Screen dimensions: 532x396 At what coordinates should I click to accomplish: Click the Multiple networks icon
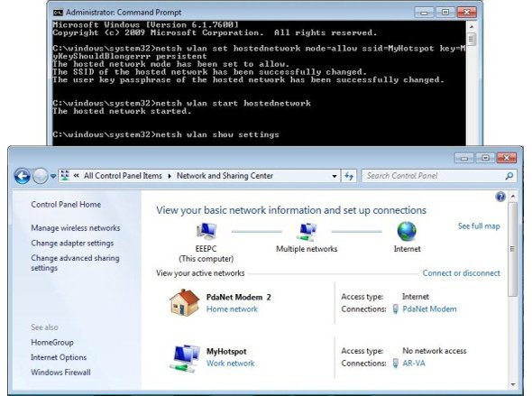point(307,232)
